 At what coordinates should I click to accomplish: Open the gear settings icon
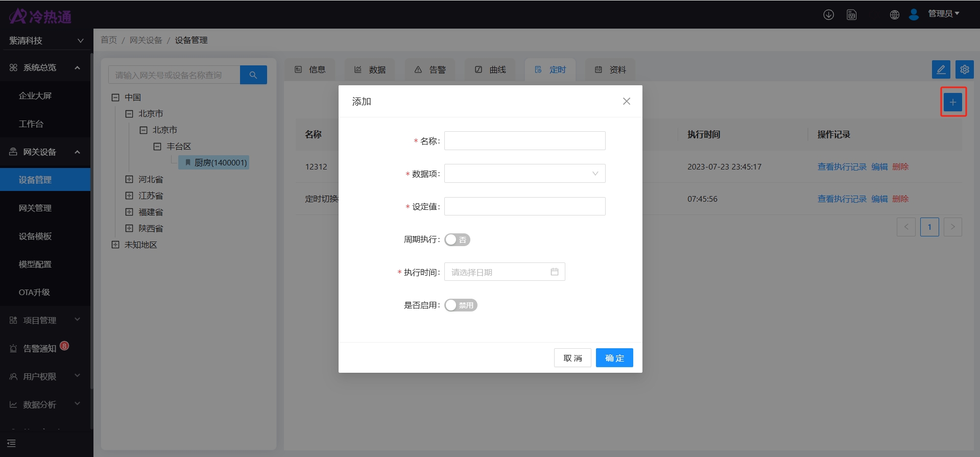[x=964, y=69]
